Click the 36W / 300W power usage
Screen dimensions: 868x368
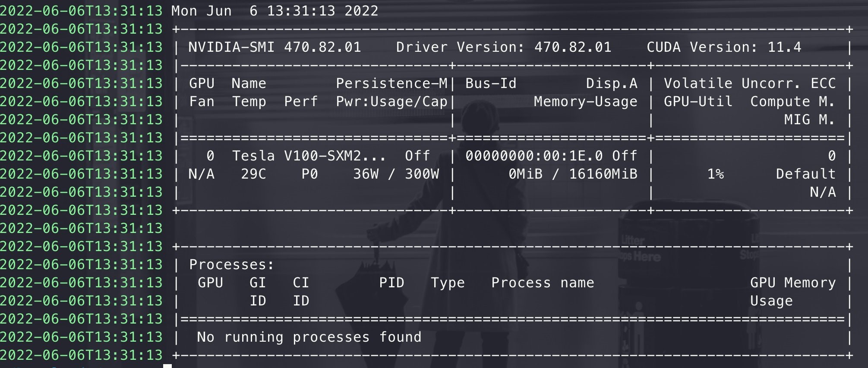tap(396, 174)
